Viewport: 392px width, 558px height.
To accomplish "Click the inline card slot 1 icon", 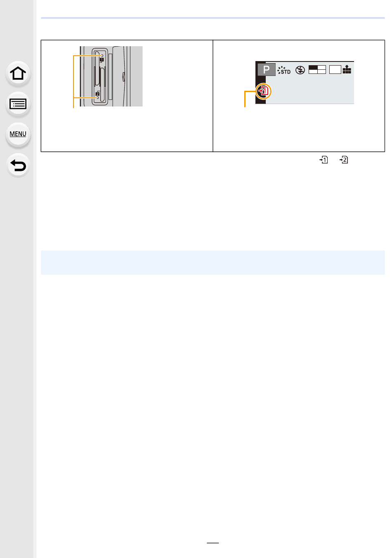I will point(324,160).
